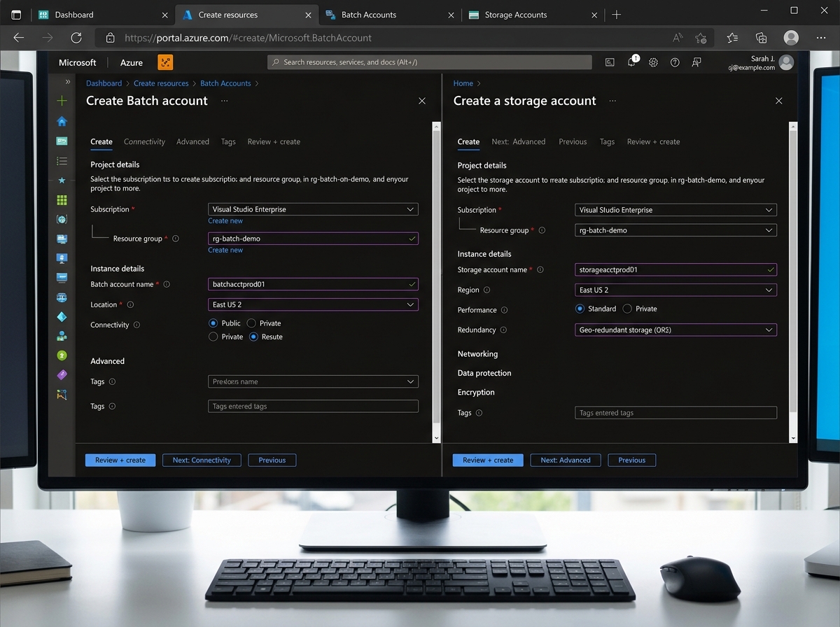Open the portal settings gear

[652, 62]
